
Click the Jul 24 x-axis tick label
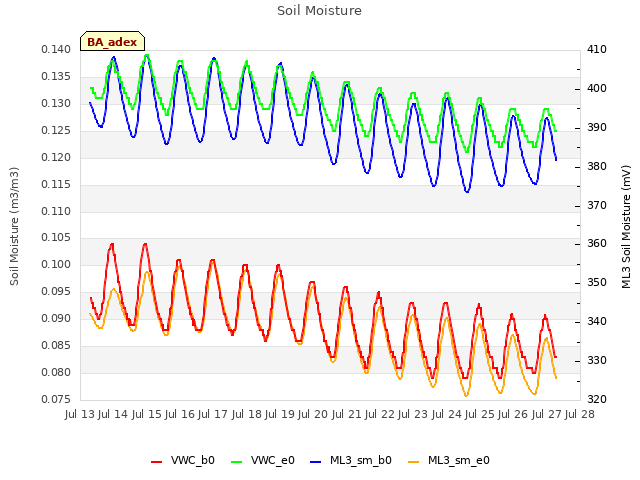pyautogui.click(x=446, y=414)
